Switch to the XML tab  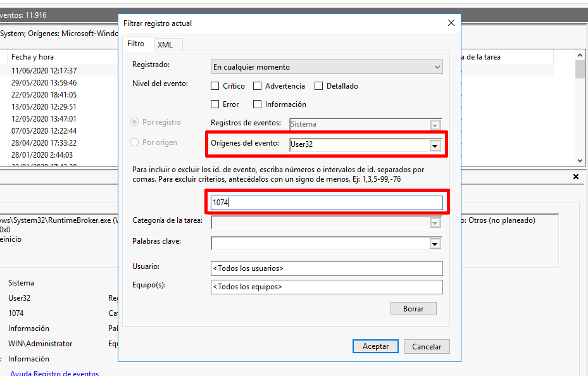[167, 45]
